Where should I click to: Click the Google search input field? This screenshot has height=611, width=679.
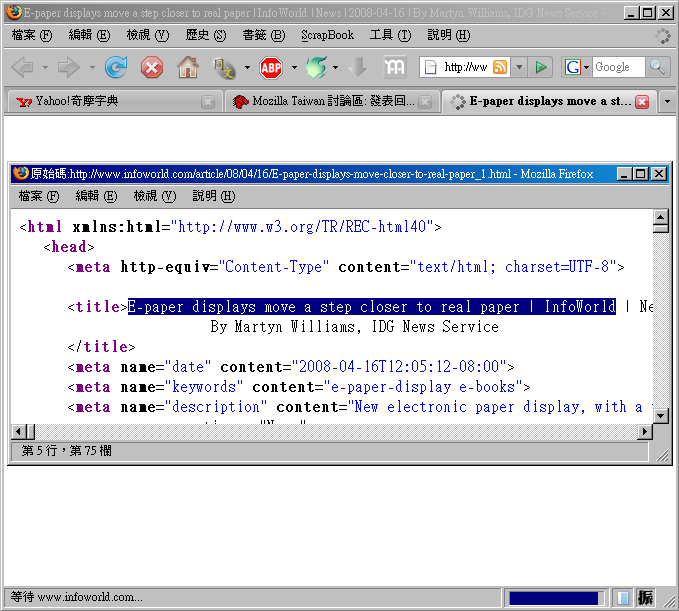point(618,67)
